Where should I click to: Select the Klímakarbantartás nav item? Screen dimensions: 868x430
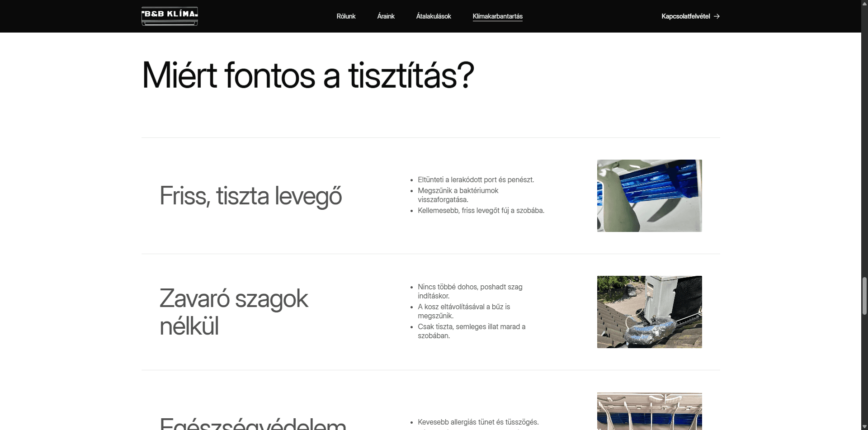[x=497, y=16]
